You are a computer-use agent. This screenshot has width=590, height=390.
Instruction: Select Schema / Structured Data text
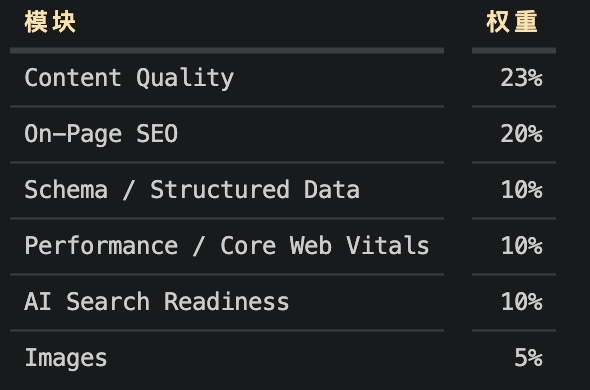[x=192, y=189]
